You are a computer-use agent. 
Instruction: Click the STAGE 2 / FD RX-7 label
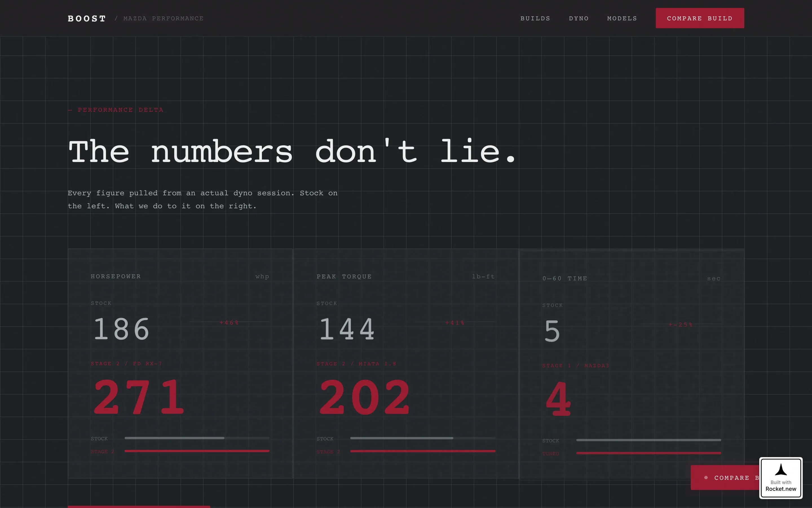coord(127,364)
